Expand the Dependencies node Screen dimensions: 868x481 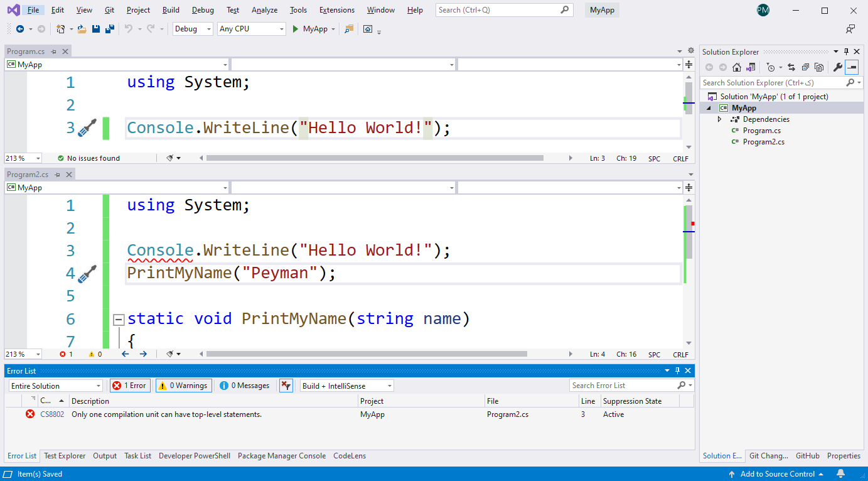[x=720, y=119]
